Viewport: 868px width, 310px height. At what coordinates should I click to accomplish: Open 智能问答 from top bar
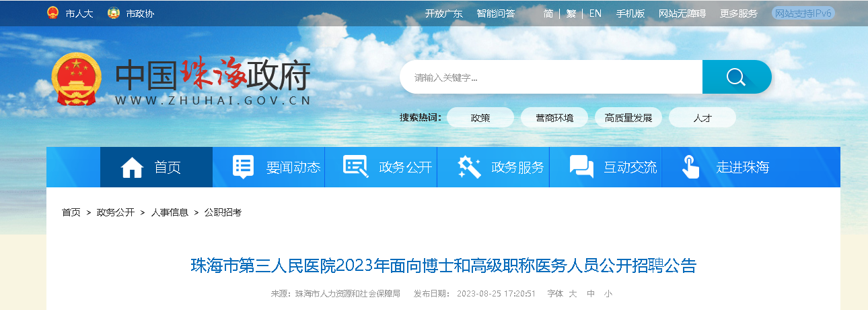[x=496, y=13]
